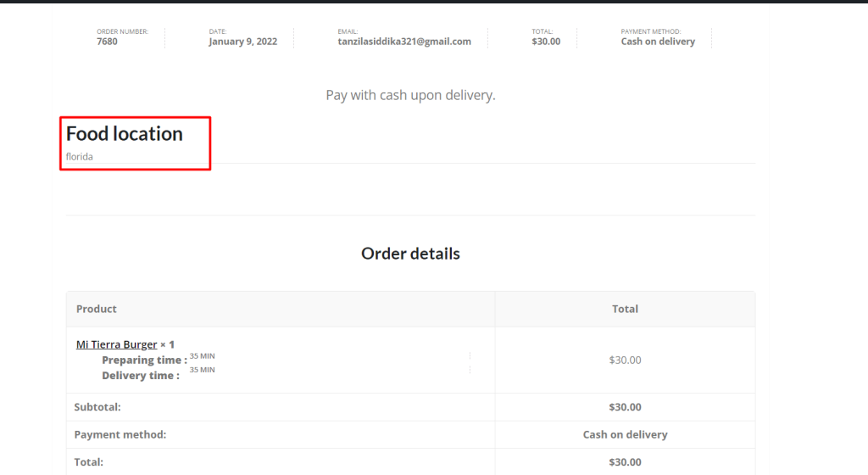Image resolution: width=868 pixels, height=475 pixels.
Task: Open the Mi Tierra Burger product link
Action: 116,344
